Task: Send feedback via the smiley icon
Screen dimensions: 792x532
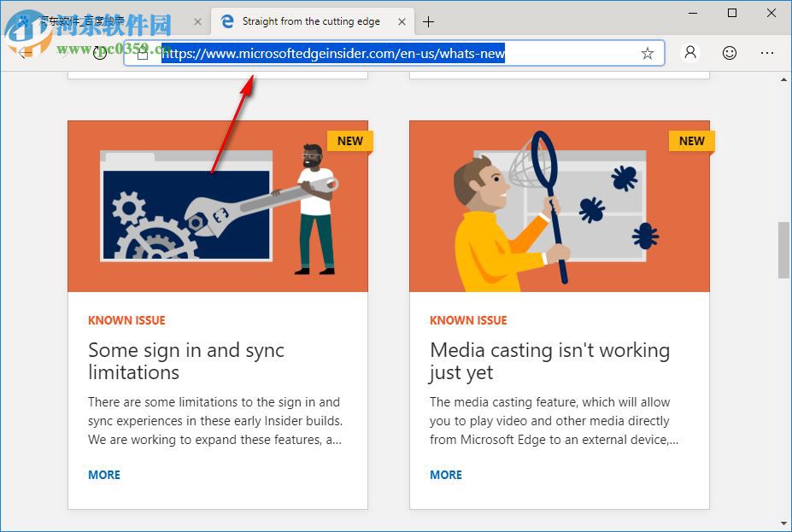Action: [x=729, y=53]
